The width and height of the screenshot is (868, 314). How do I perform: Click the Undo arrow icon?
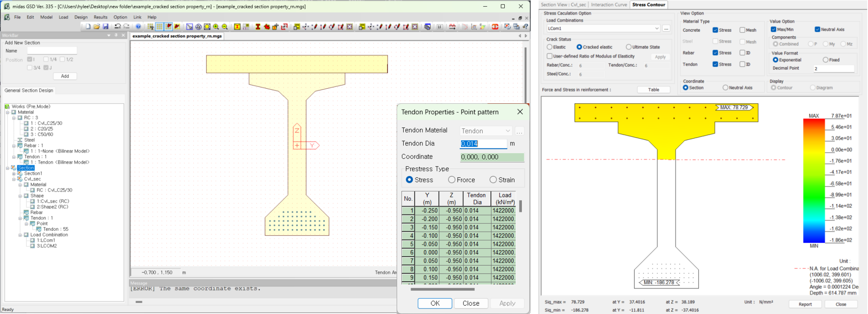click(117, 27)
